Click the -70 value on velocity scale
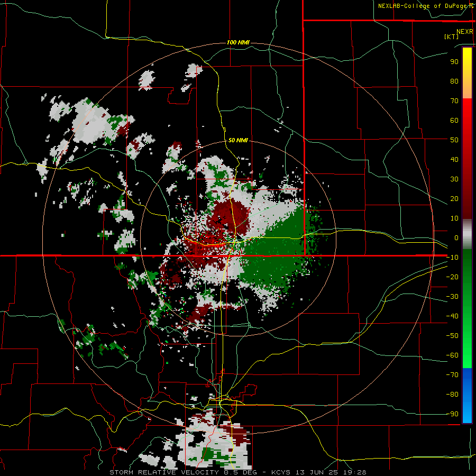This screenshot has width=476, height=476. [x=452, y=375]
